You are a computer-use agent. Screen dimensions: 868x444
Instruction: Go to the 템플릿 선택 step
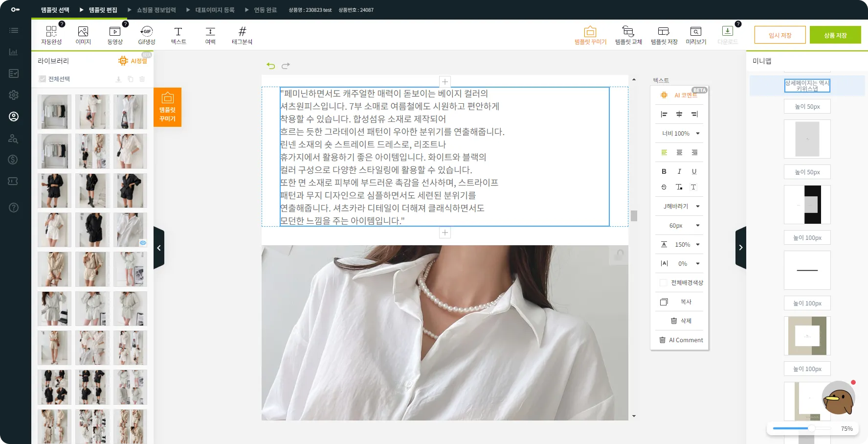[55, 10]
